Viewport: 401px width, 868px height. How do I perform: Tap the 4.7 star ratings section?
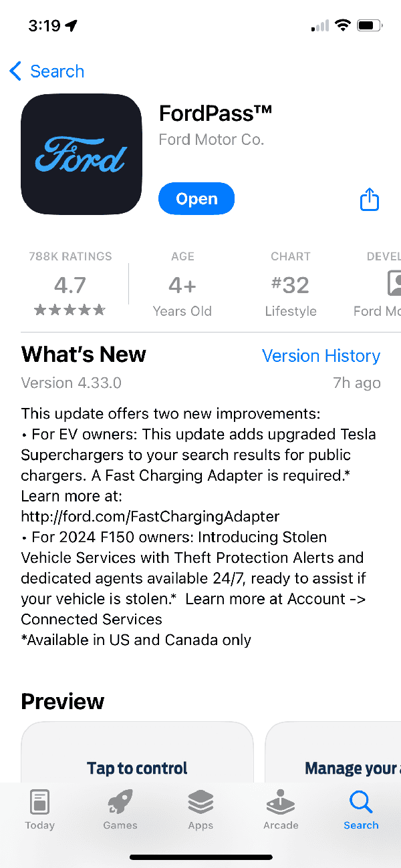[x=70, y=285]
